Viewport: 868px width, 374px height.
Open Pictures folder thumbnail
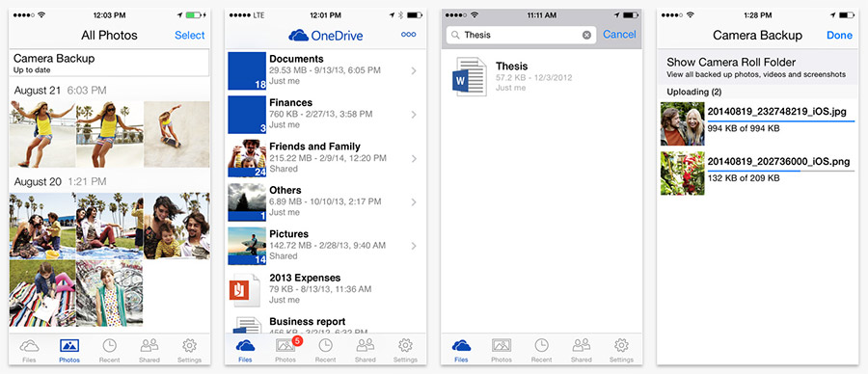(247, 246)
